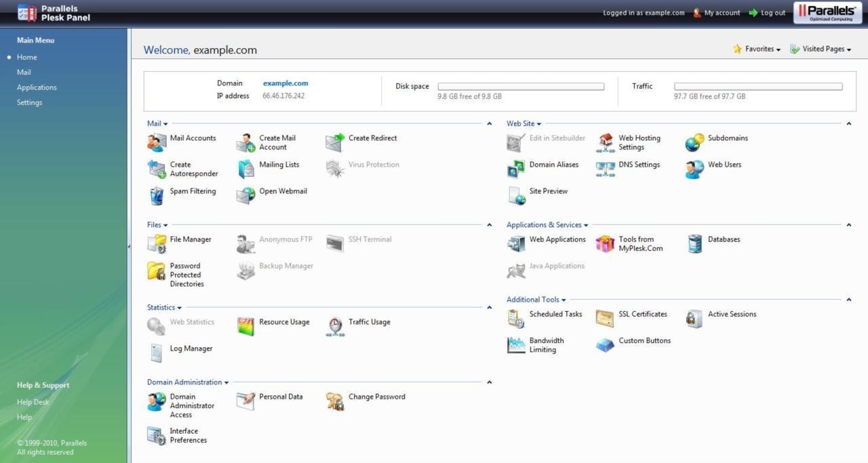The height and width of the screenshot is (463, 868).
Task: Collapse the Web Site section arrow
Action: [848, 123]
